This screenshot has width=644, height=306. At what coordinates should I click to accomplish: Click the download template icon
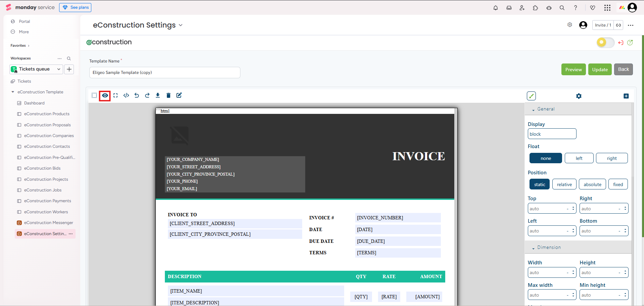158,95
